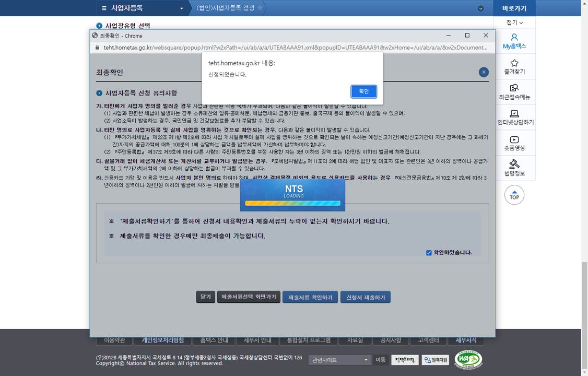588x376 pixels.
Task: Open 최근접속메뉴 in the sidebar
Action: coord(514,92)
